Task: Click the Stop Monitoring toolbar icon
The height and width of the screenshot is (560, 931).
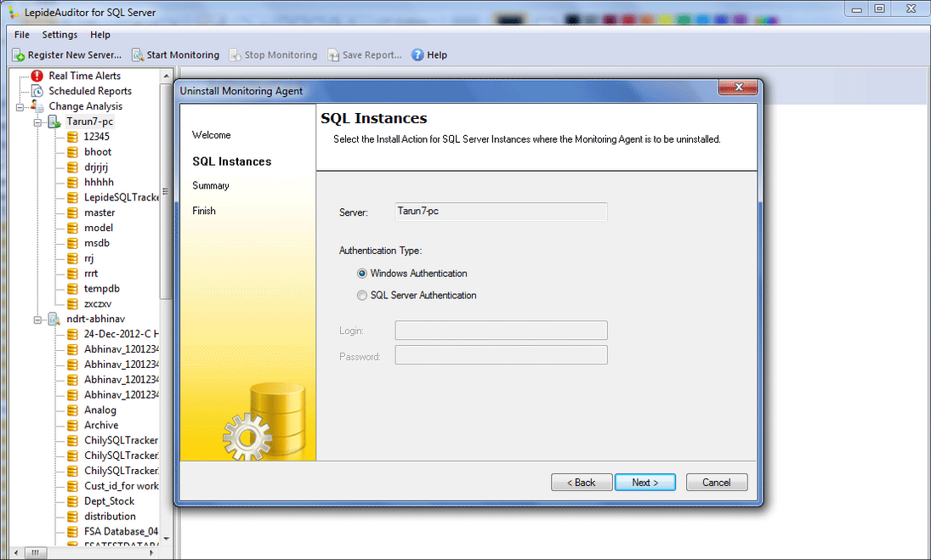Action: [236, 55]
